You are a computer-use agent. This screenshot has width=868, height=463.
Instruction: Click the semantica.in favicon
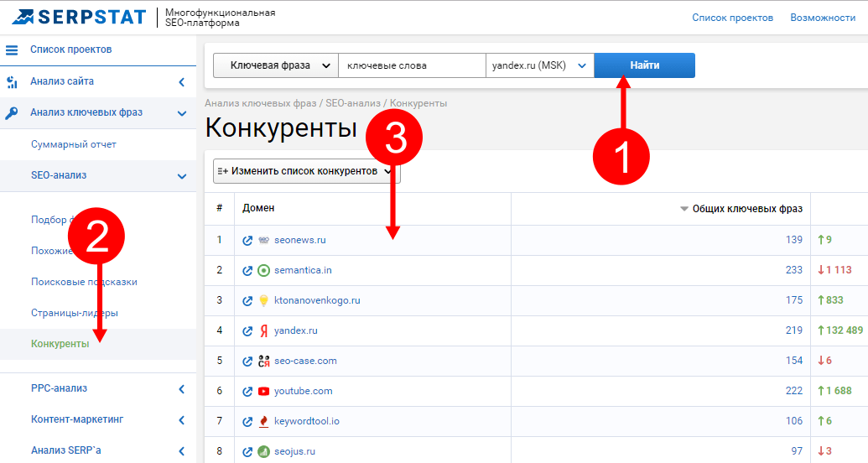(264, 270)
